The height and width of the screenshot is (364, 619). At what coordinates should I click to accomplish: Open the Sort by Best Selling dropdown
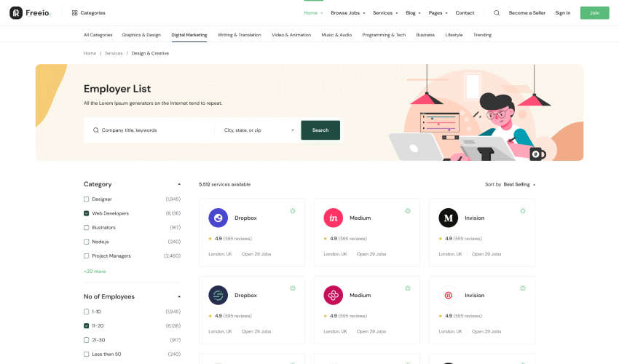pyautogui.click(x=519, y=184)
